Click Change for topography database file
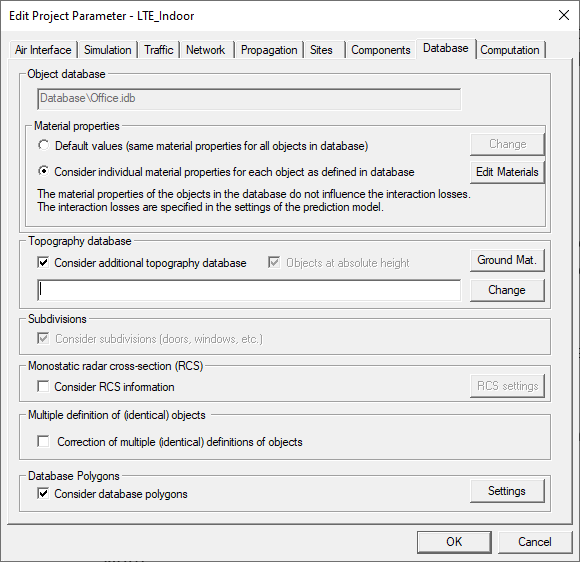 [x=507, y=290]
